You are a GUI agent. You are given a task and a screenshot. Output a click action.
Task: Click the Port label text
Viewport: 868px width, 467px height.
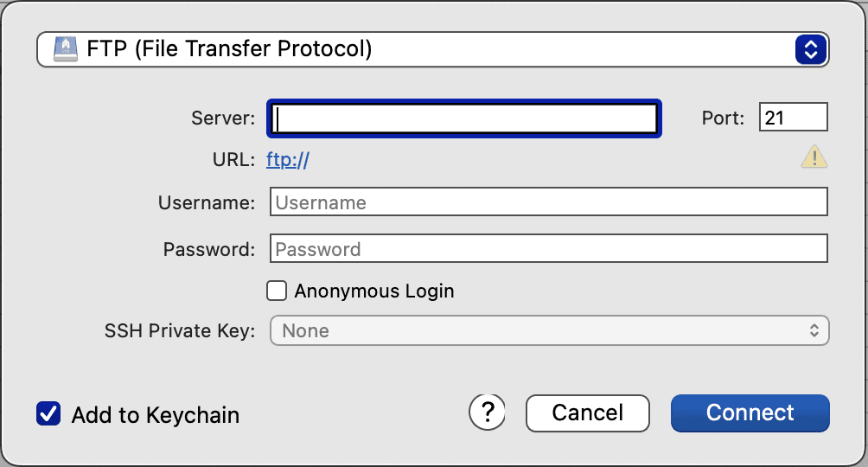pyautogui.click(x=723, y=118)
